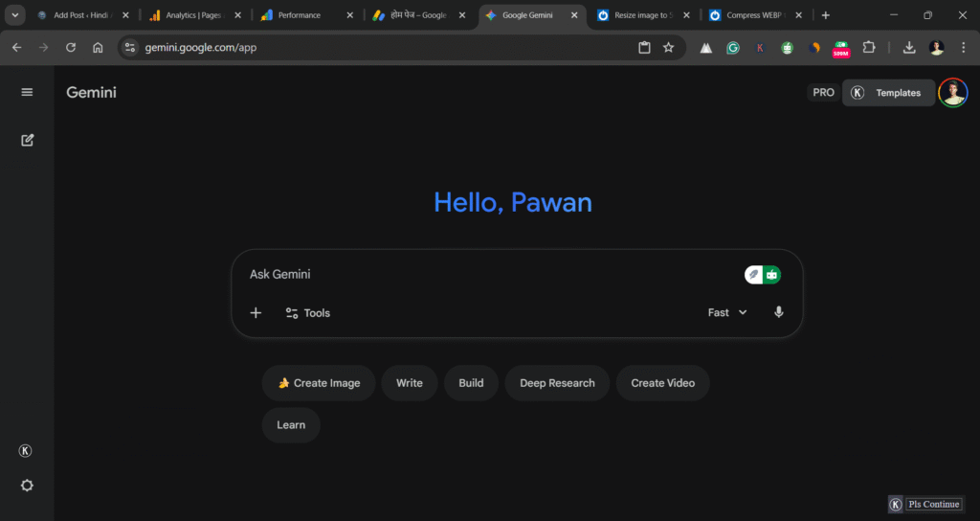Open the Gemini main menu hamburger icon
The width and height of the screenshot is (980, 521).
[27, 92]
